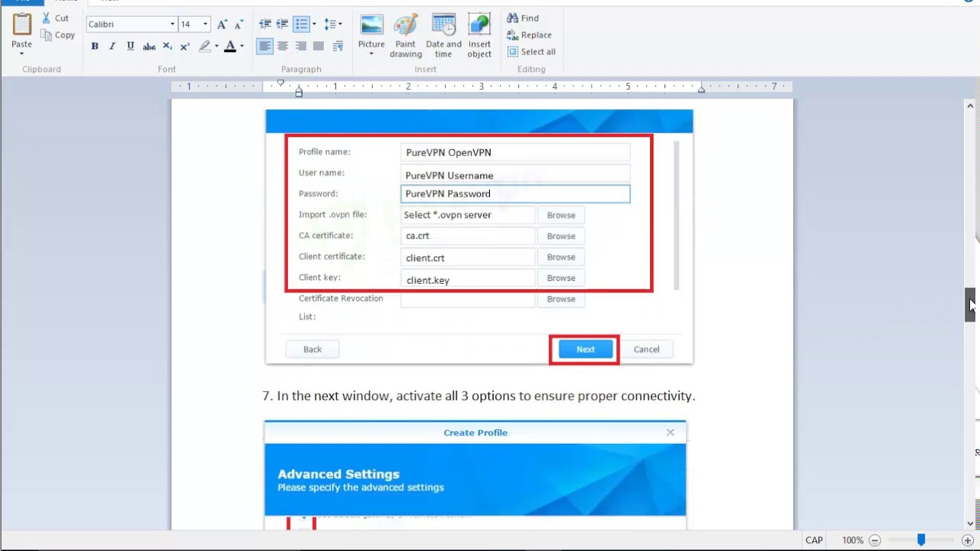The height and width of the screenshot is (551, 980).
Task: Click in the step 7 instruction sentence
Action: pos(479,396)
